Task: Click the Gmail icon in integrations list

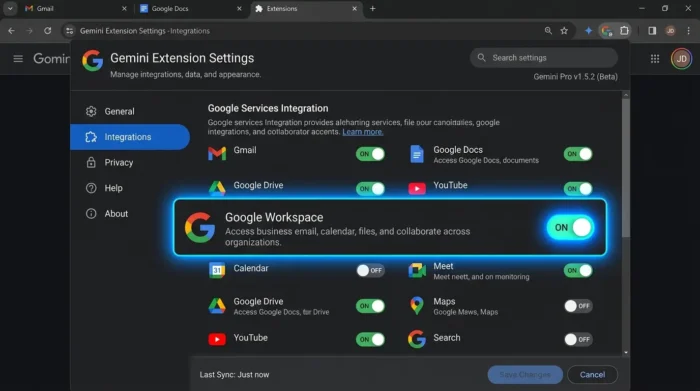Action: 217,154
